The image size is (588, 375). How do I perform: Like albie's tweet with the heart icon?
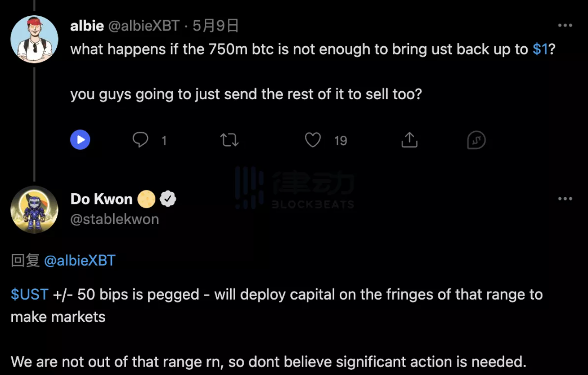[313, 140]
